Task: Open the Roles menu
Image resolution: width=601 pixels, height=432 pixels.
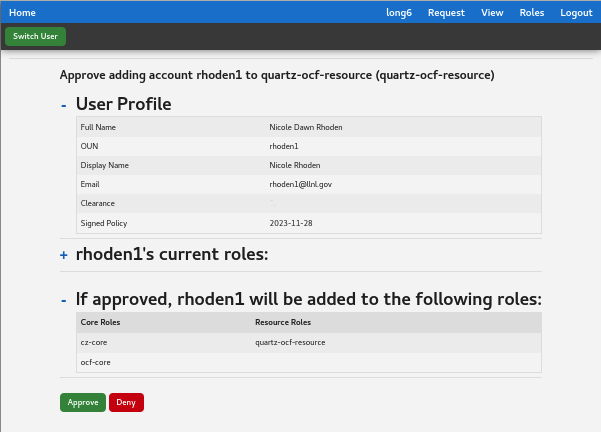Action: tap(532, 13)
